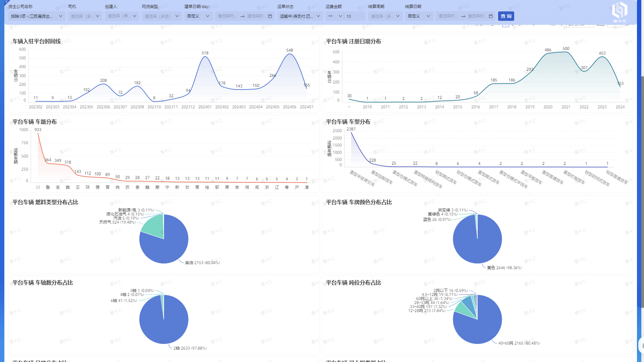The image size is (644, 362).
Task: Open the 运费金额 >= operator dropdown
Action: [335, 16]
